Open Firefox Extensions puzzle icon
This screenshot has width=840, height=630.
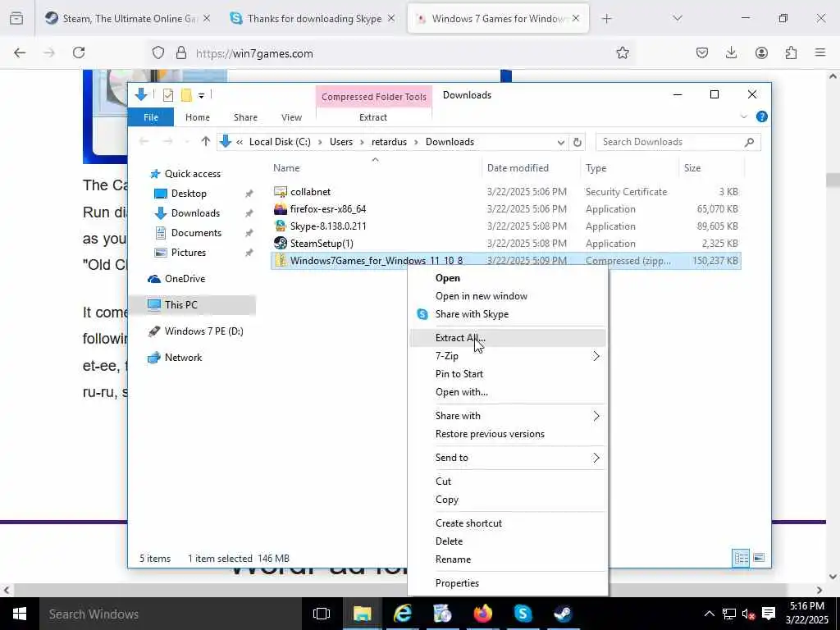(x=791, y=53)
